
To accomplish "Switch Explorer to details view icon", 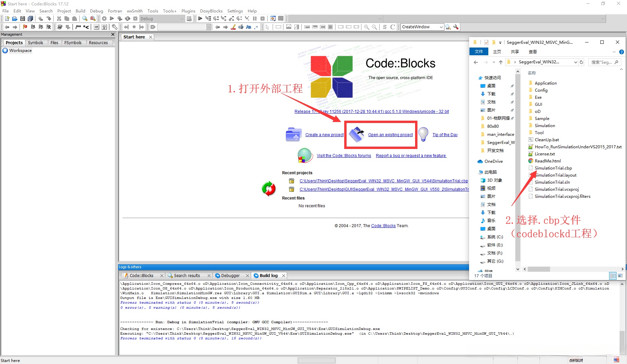I will (x=613, y=276).
